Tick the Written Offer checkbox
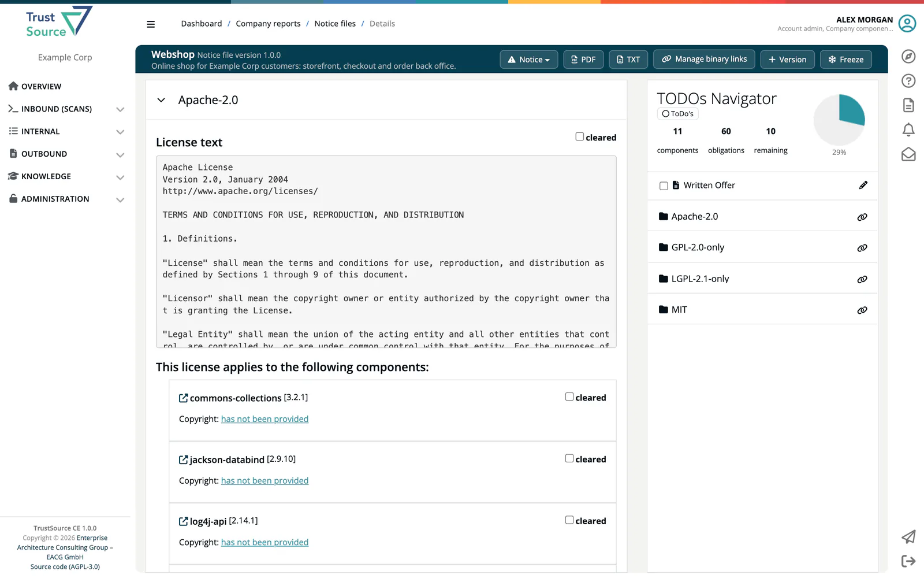The image size is (924, 578). 664,186
